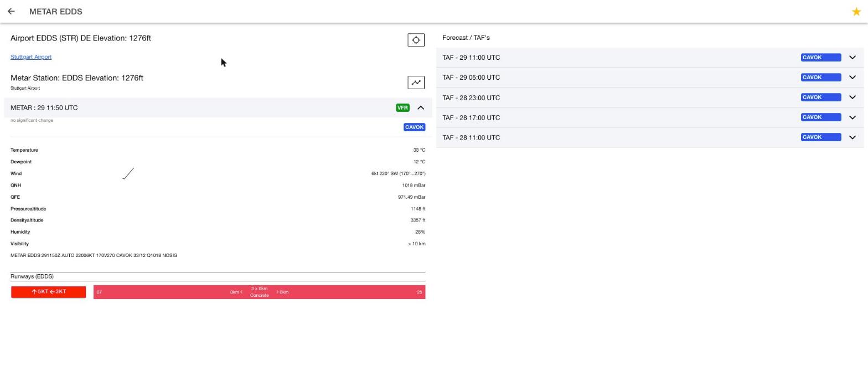
Task: Click the QNH value 1018 mBar
Action: point(414,186)
